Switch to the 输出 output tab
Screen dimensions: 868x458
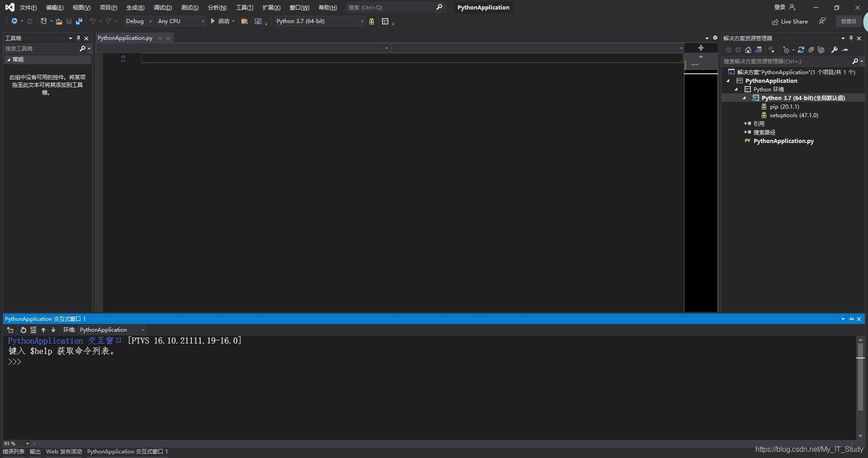(x=35, y=451)
